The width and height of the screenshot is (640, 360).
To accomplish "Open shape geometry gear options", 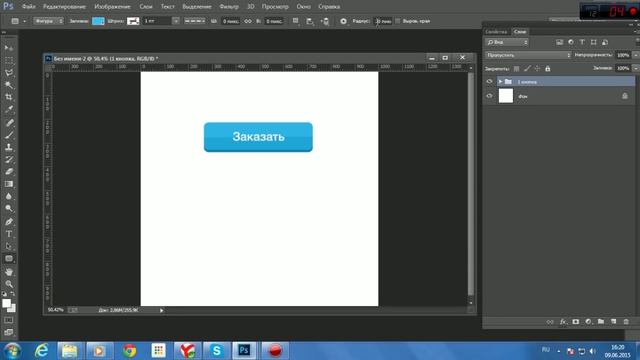I will 343,21.
